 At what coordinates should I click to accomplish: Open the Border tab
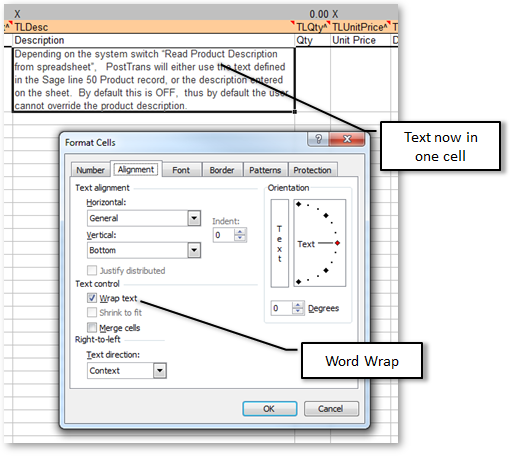point(222,170)
